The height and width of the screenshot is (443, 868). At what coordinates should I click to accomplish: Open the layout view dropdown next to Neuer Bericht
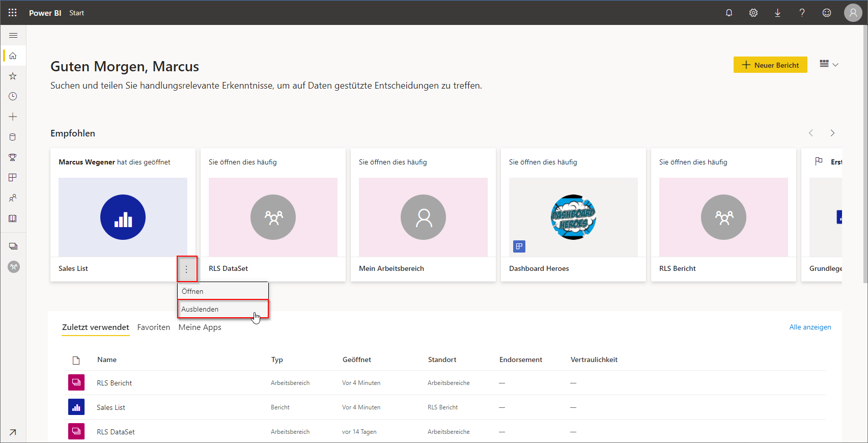(829, 64)
